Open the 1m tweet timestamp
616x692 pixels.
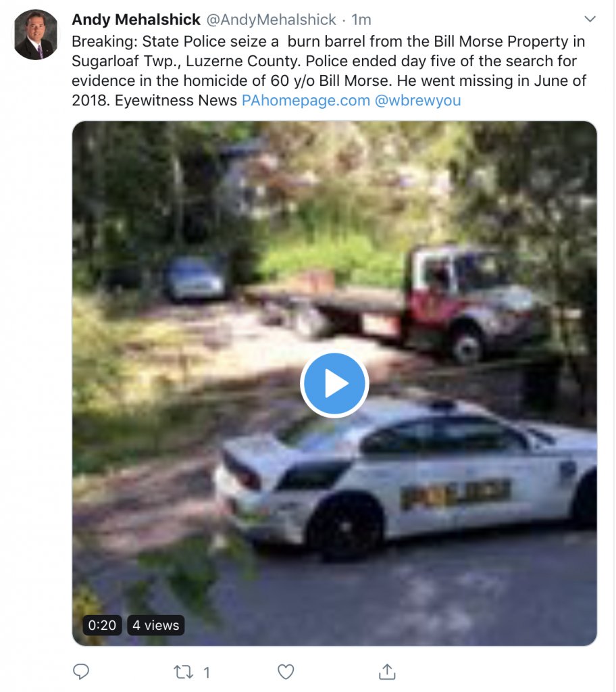361,20
